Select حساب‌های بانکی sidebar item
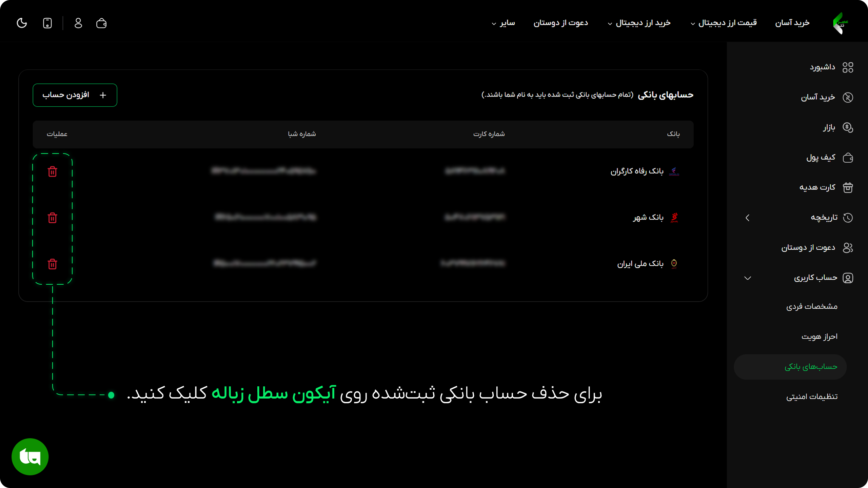Viewport: 868px width, 488px height. tap(790, 367)
